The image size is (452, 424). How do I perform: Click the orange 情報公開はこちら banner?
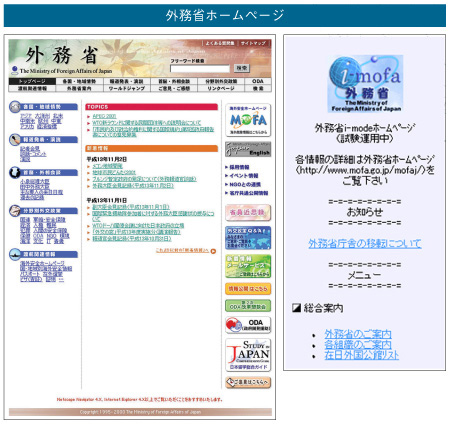[248, 289]
